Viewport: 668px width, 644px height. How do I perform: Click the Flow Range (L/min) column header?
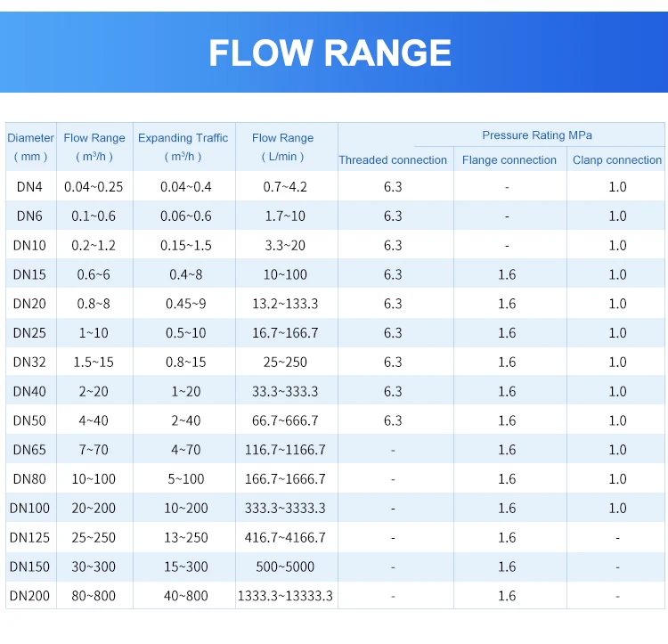point(283,147)
